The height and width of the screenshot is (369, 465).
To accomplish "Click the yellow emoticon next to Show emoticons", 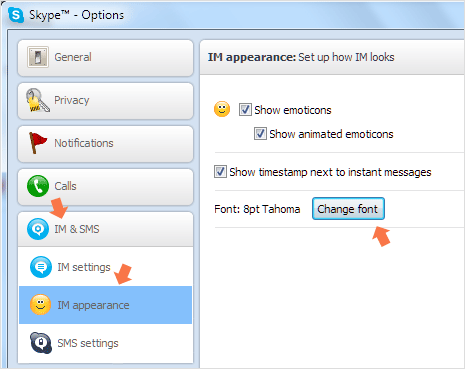I will (222, 109).
